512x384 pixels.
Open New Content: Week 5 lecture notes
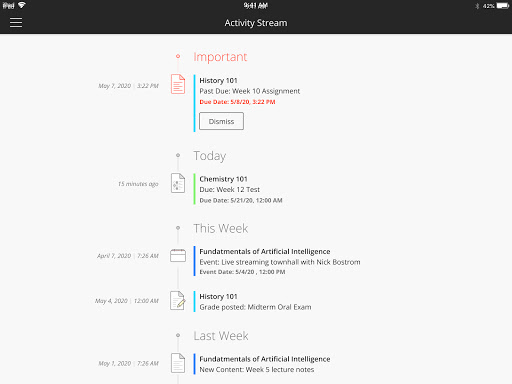pos(257,369)
